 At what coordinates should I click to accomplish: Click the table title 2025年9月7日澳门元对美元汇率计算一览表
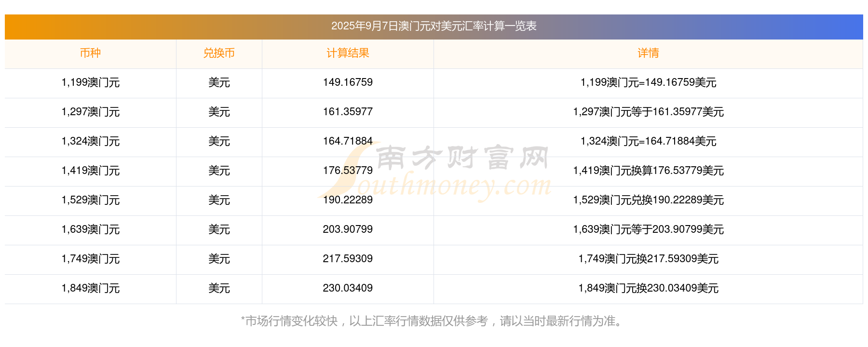click(434, 26)
